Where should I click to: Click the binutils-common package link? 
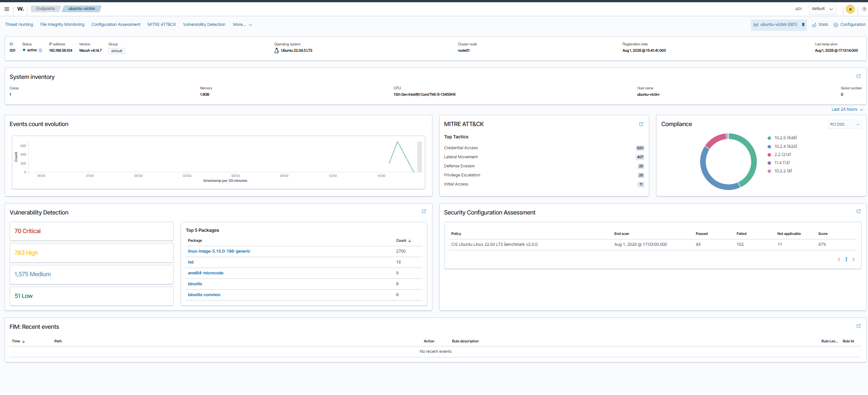click(x=204, y=295)
